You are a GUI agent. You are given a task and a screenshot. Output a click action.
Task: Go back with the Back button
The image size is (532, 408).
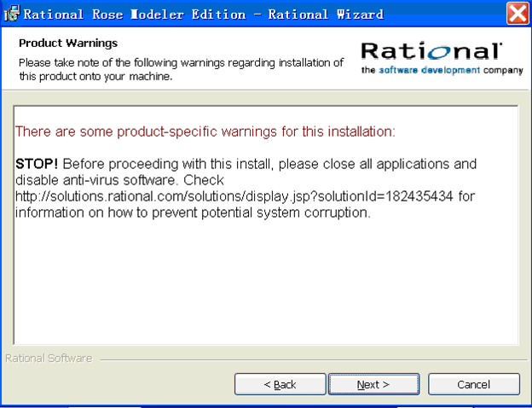coord(280,384)
